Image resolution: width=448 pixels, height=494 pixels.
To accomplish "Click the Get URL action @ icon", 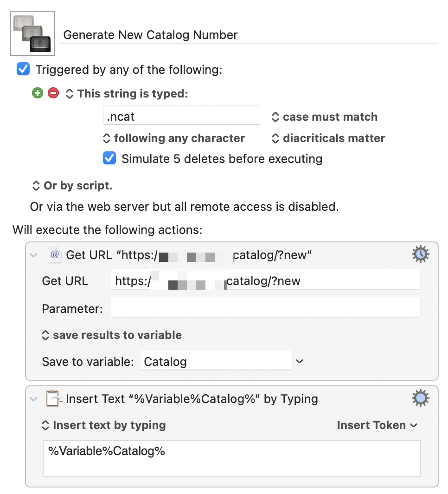I will (55, 255).
